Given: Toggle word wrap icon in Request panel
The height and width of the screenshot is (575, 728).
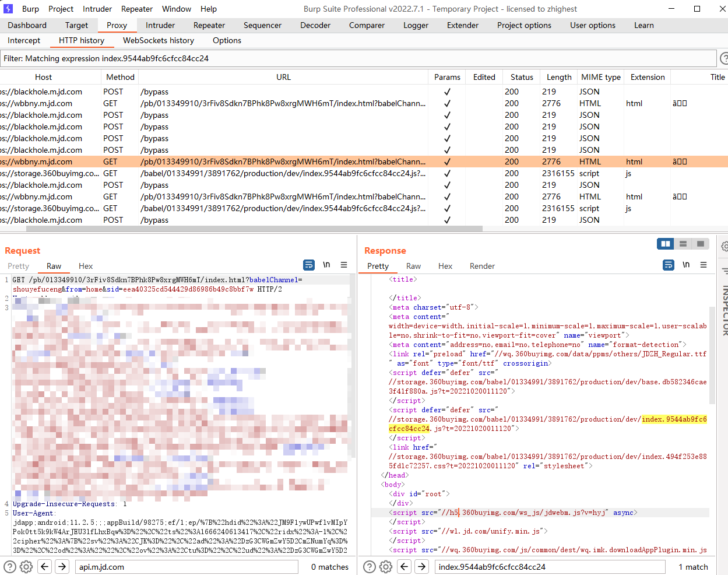Looking at the screenshot, I should (309, 265).
